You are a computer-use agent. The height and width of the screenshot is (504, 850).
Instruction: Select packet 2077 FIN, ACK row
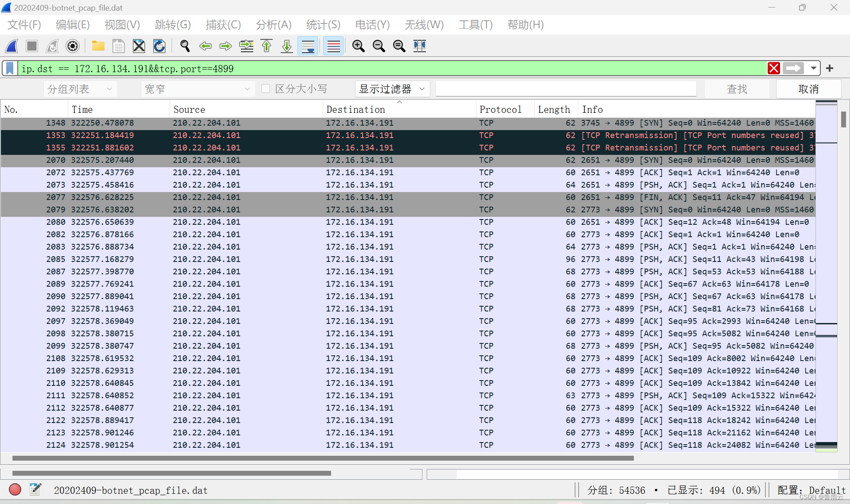408,197
